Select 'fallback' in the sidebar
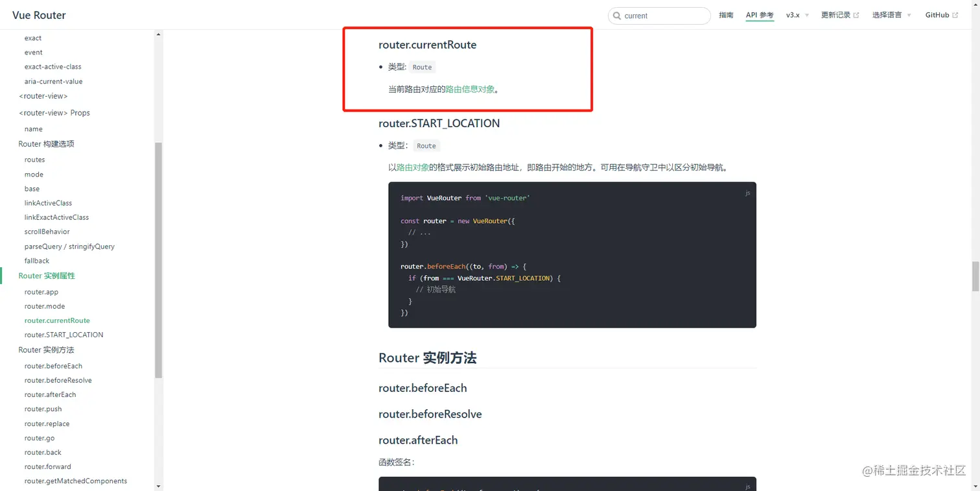Image resolution: width=980 pixels, height=491 pixels. pyautogui.click(x=37, y=261)
